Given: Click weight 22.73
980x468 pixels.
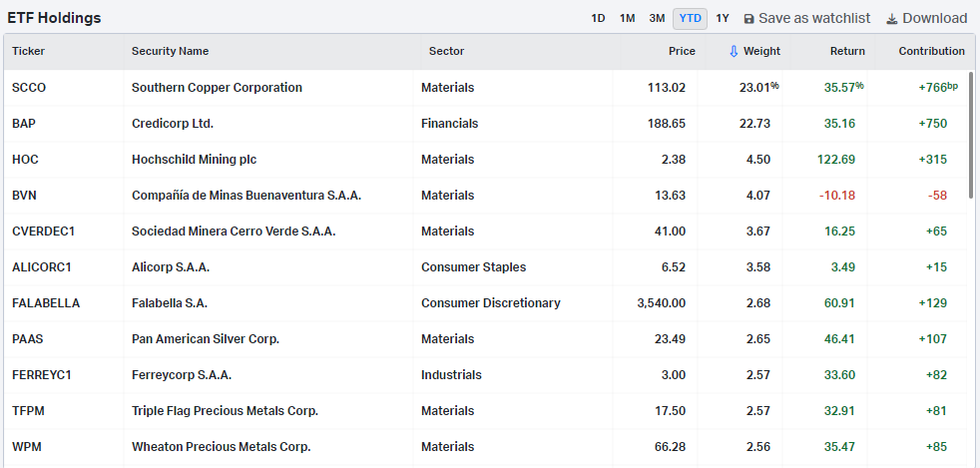Looking at the screenshot, I should pos(755,124).
